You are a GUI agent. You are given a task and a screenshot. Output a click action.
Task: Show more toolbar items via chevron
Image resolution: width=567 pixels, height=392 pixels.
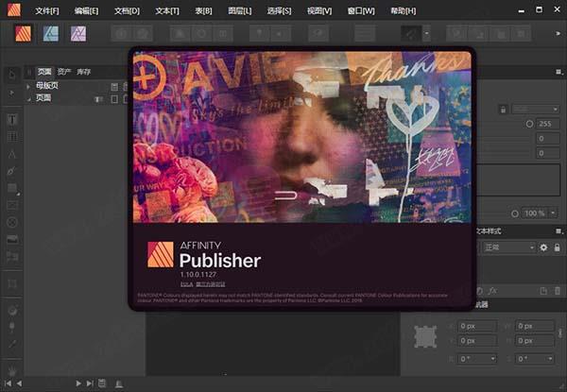point(558,34)
